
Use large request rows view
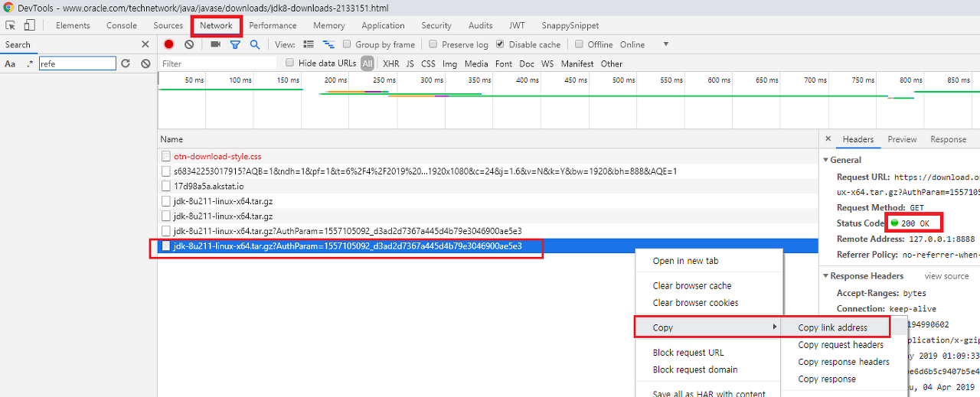(x=309, y=44)
